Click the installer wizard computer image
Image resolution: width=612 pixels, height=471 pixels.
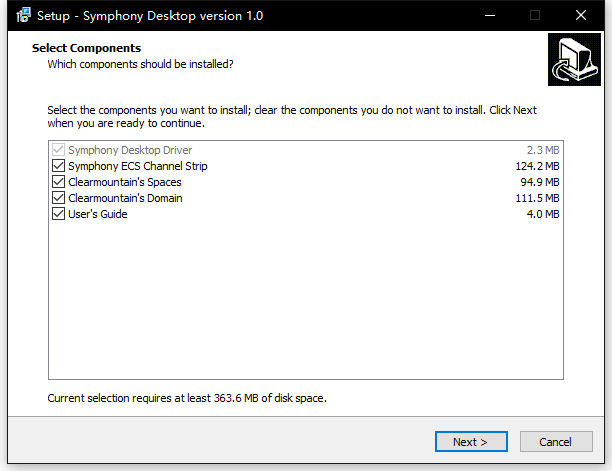tap(574, 59)
